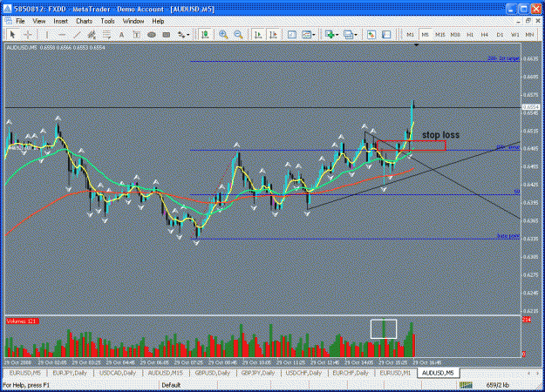Switch to USDCHF,Daily chart tab
Screen dimensions: 545x392
click(303, 373)
